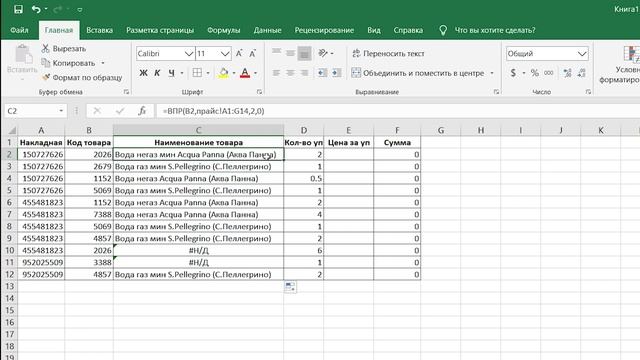Expand the font color dropdown arrow
Viewport: 640px width, 360px height.
pyautogui.click(x=256, y=73)
